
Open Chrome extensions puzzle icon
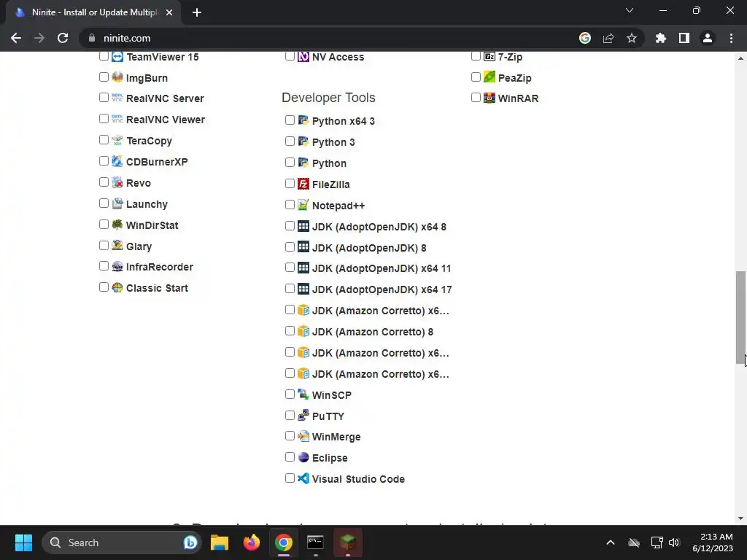tap(661, 38)
